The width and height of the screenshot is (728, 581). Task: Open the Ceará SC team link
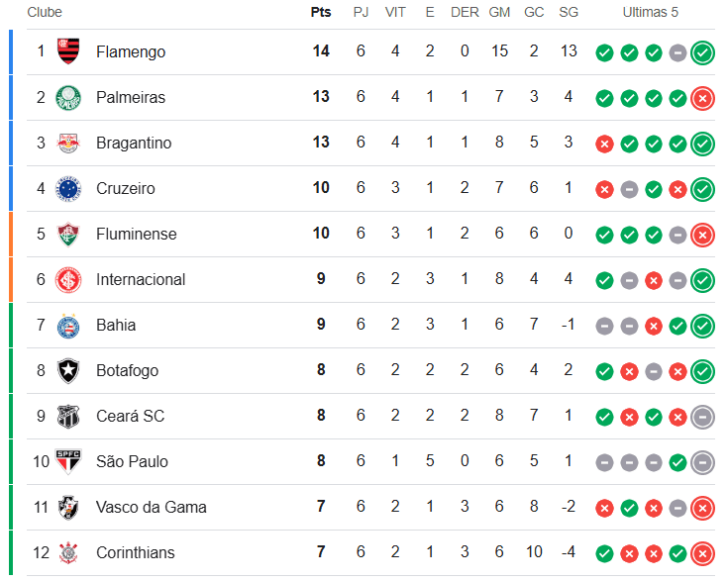130,416
